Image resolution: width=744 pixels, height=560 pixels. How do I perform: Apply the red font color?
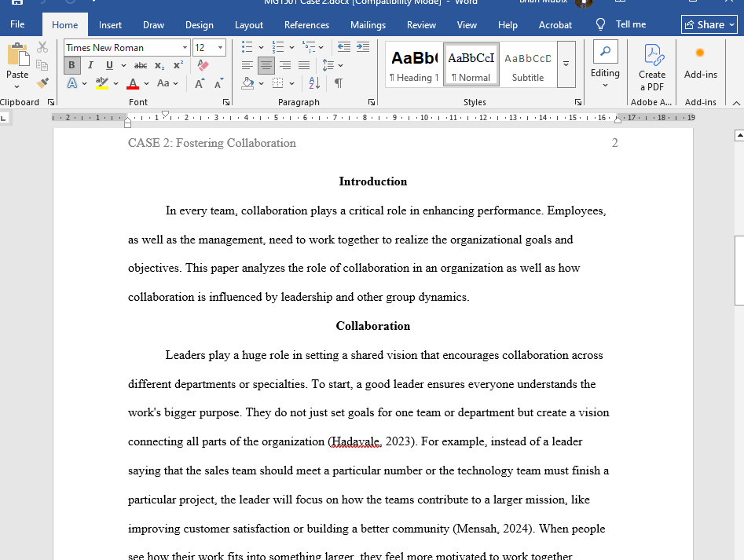coord(133,83)
